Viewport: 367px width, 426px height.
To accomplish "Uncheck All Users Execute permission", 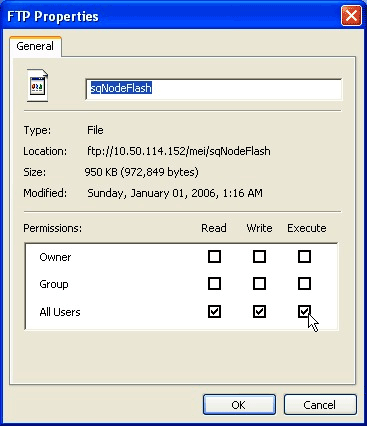I will 304,312.
